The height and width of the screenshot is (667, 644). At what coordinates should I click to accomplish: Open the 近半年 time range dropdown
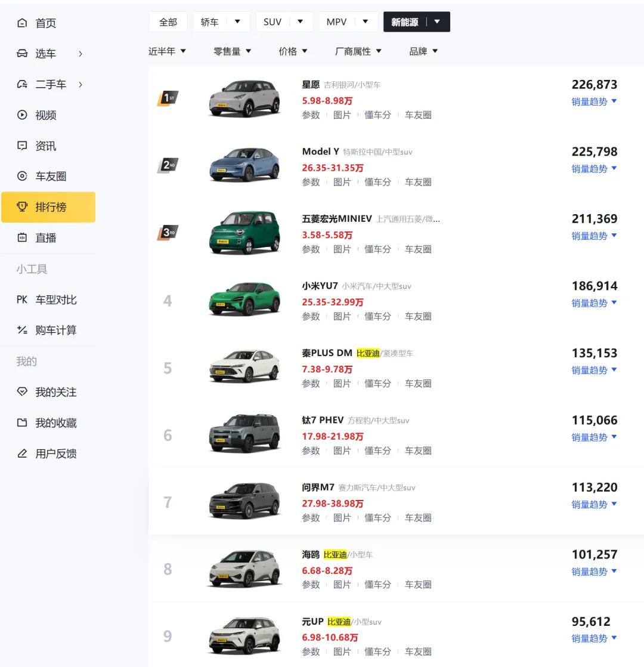(168, 51)
